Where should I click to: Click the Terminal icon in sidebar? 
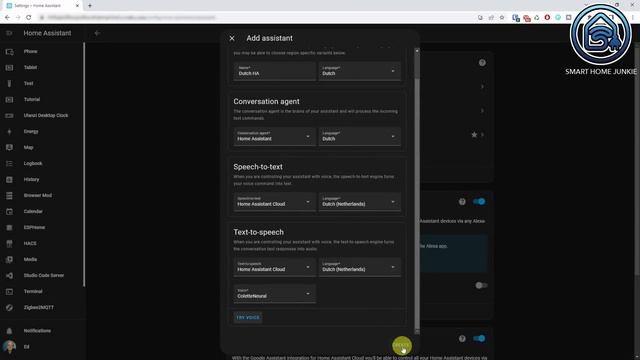pos(9,291)
